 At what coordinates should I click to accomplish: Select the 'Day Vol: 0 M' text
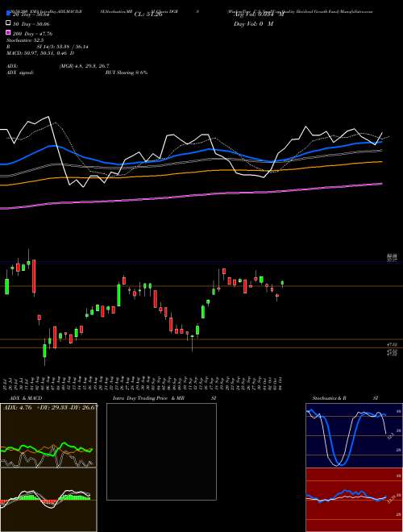pyautogui.click(x=253, y=24)
